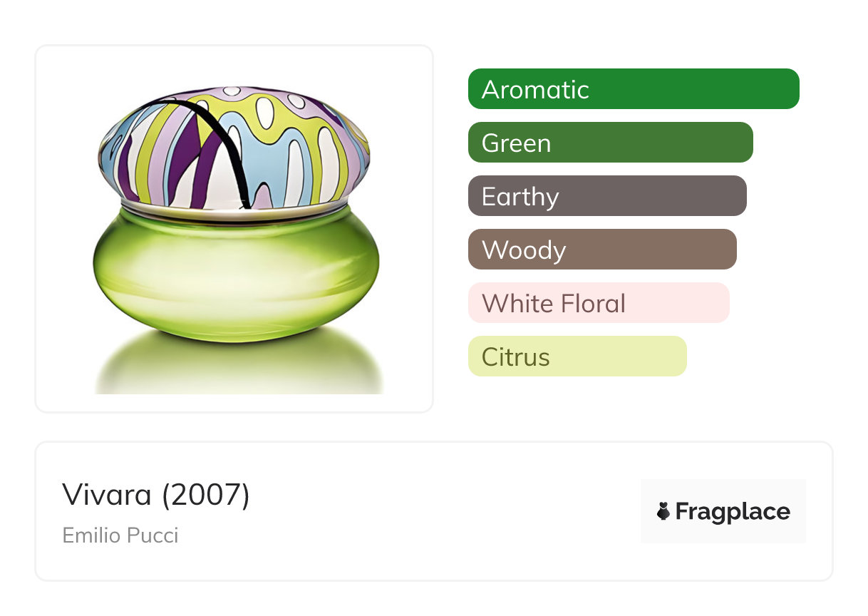The image size is (868, 616).
Task: Click the Aromatic label text
Action: [535, 90]
